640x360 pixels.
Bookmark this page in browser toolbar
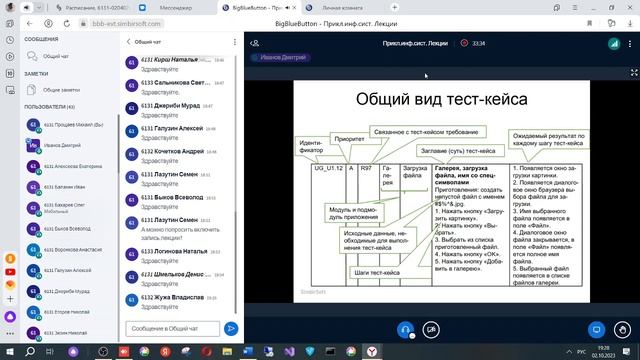[590, 24]
